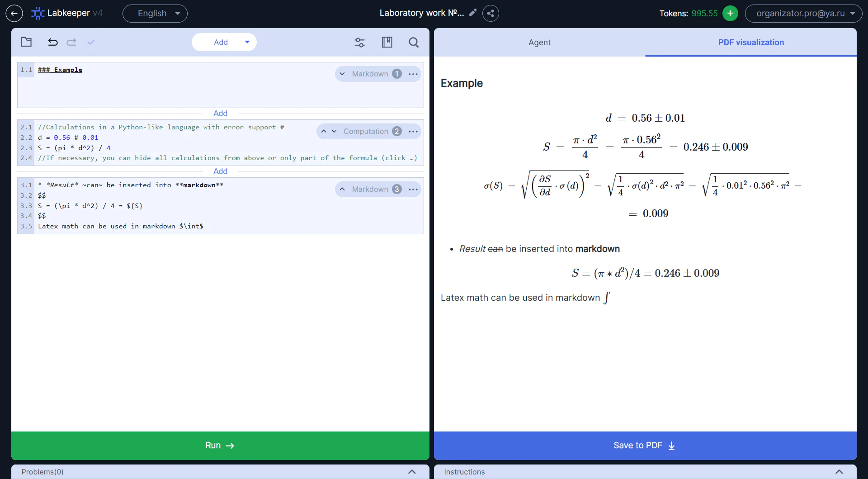Viewport: 868px width, 479px height.
Task: Open options menu for Markdown block 1
Action: (x=413, y=74)
